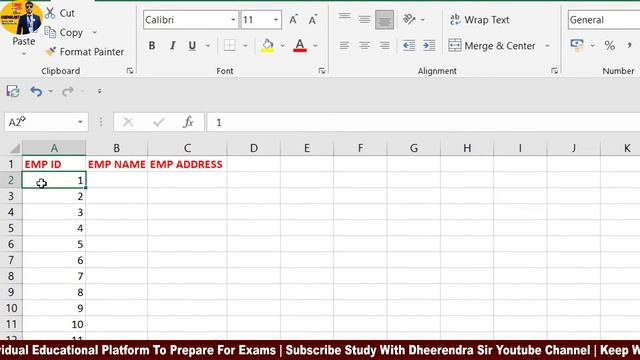The image size is (640, 360).
Task: Align text right
Action: tap(384, 45)
